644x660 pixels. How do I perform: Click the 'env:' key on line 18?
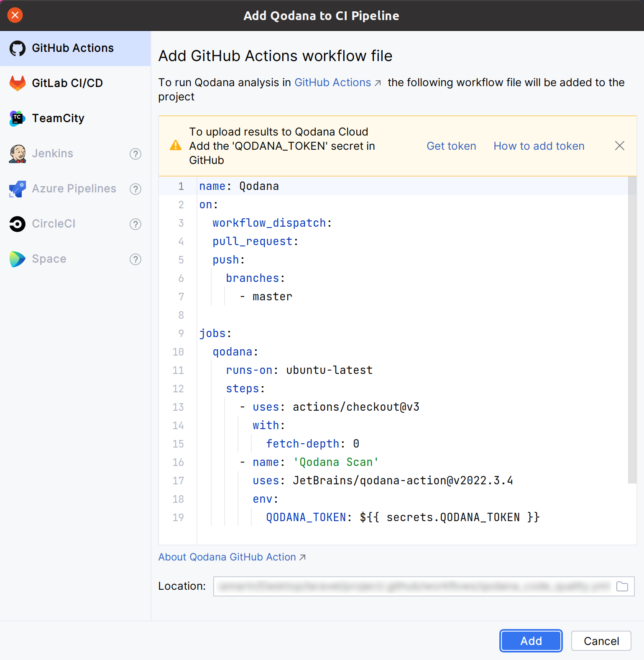[265, 499]
